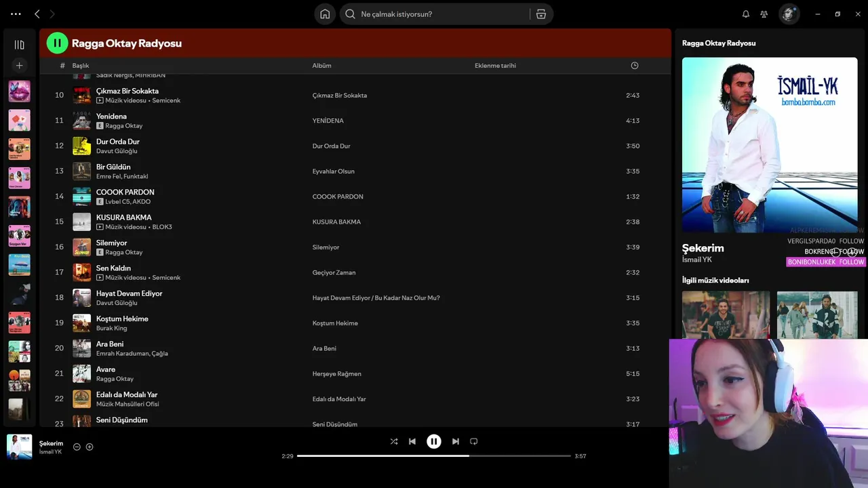This screenshot has height=488, width=868.
Task: Open the lips cover playlist in sidebar
Action: click(19, 91)
